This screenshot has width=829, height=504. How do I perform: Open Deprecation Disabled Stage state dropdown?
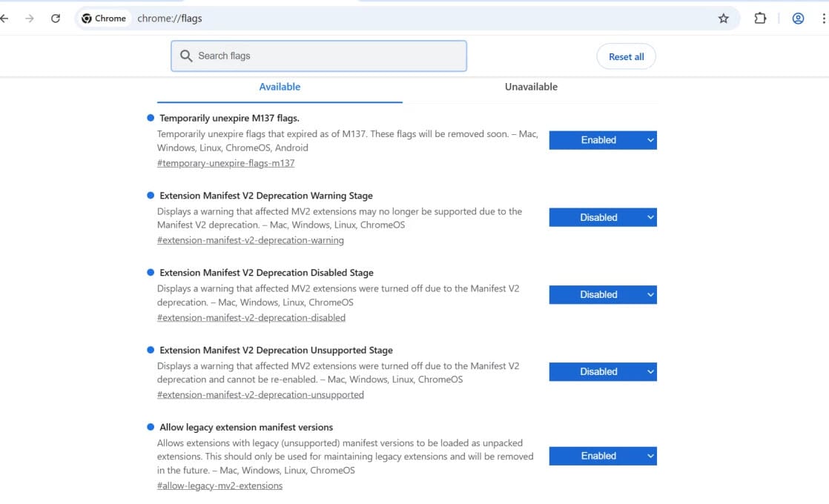click(602, 294)
